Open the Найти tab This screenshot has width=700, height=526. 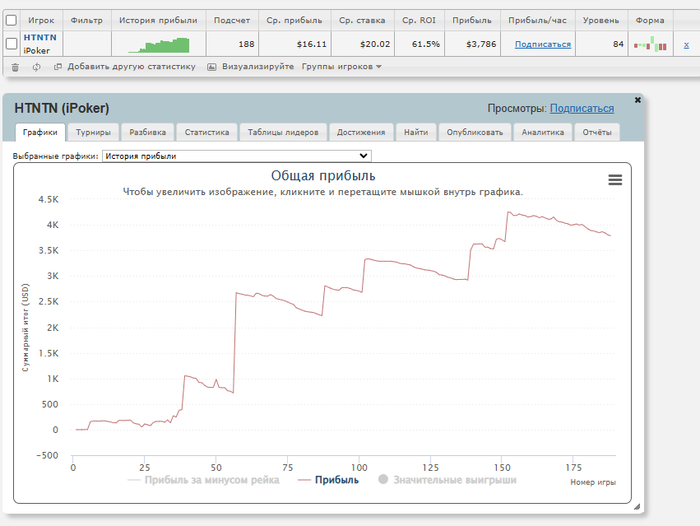coord(416,132)
